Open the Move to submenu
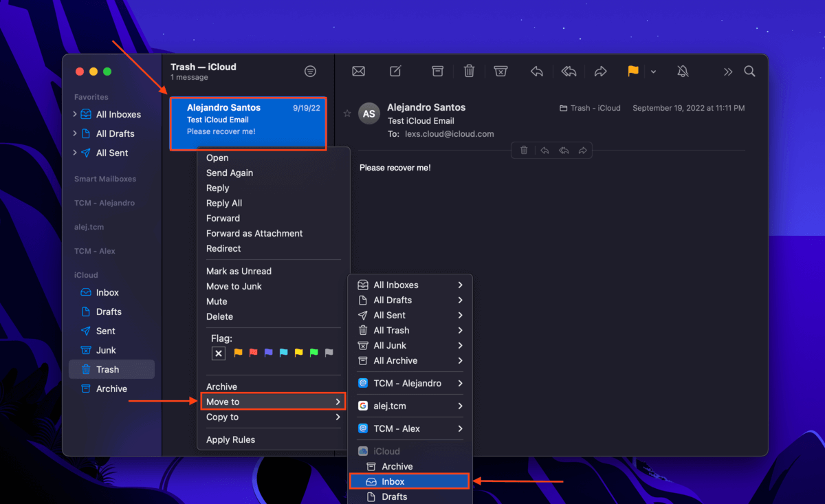This screenshot has height=504, width=825. pyautogui.click(x=274, y=402)
